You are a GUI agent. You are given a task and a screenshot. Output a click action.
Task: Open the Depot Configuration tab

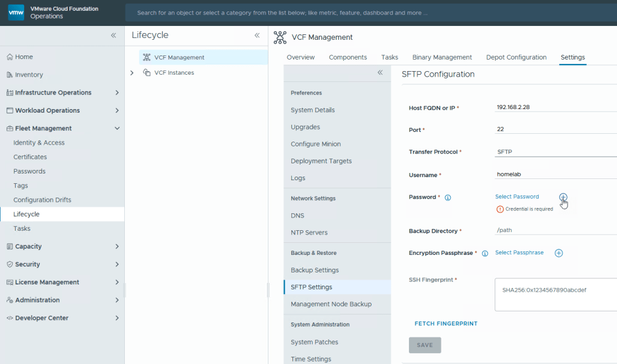pyautogui.click(x=516, y=57)
